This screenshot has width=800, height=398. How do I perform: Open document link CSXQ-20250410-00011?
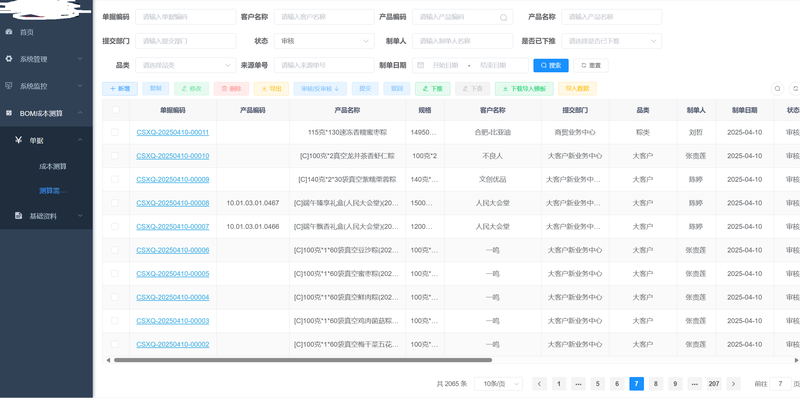click(x=172, y=132)
